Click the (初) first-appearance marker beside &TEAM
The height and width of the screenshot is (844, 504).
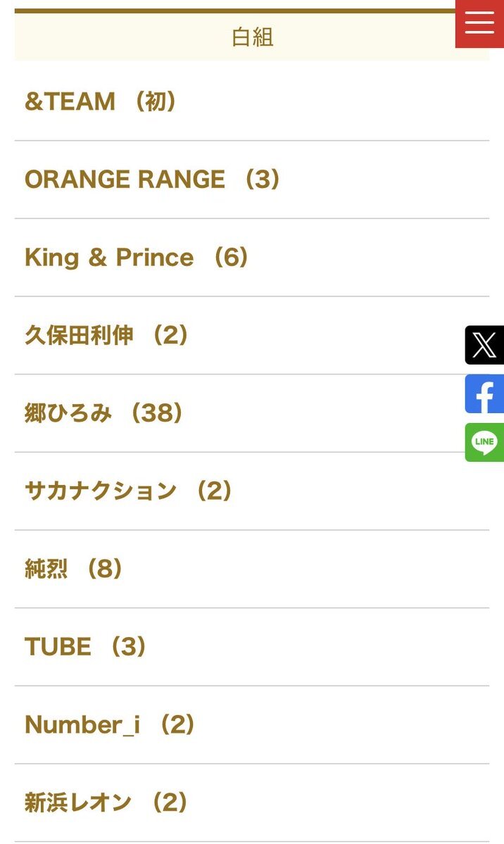click(156, 102)
